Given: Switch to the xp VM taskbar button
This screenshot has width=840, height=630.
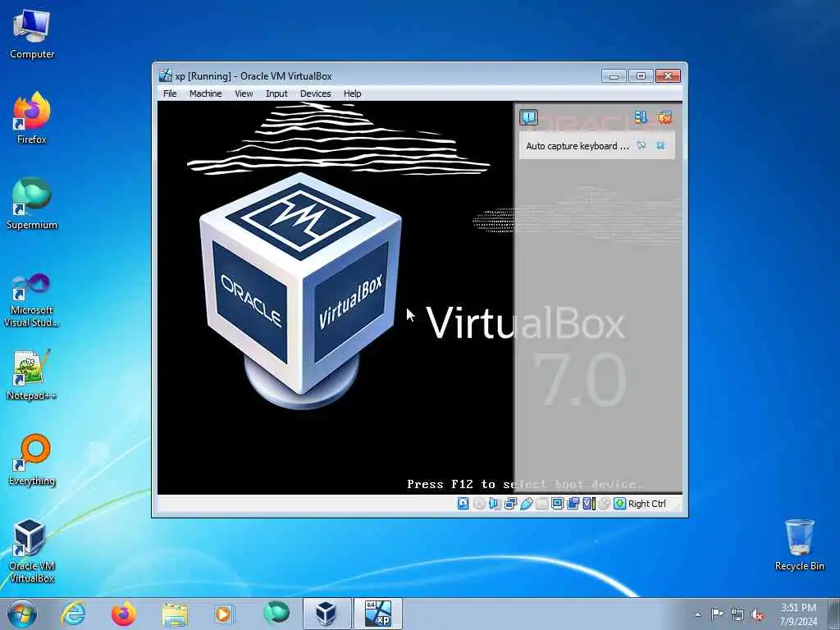Looking at the screenshot, I should coord(377,614).
